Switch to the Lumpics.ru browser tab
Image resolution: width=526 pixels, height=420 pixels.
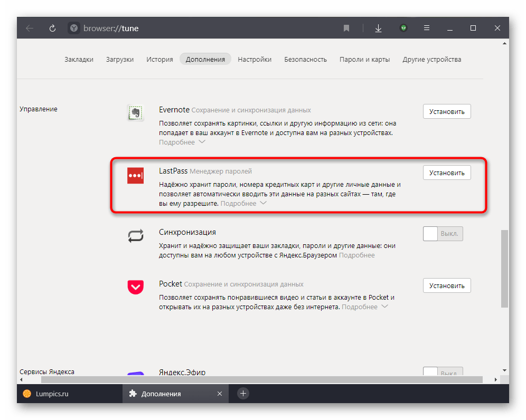click(69, 394)
